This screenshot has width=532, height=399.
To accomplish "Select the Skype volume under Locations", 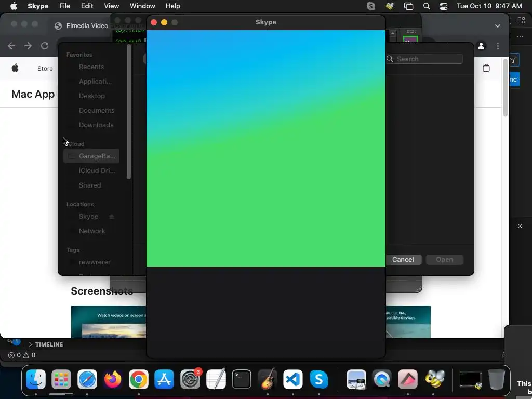I will [88, 217].
